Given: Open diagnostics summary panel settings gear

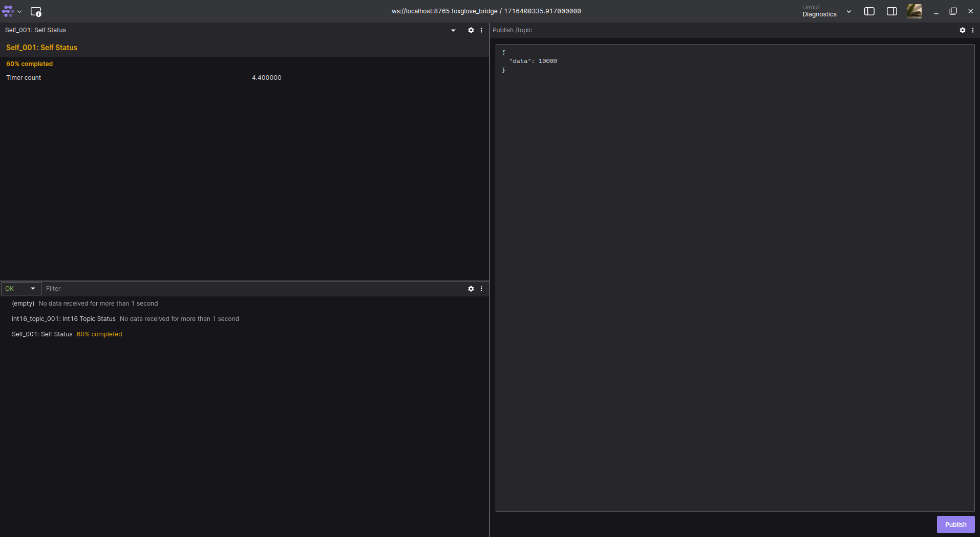Looking at the screenshot, I should [471, 289].
